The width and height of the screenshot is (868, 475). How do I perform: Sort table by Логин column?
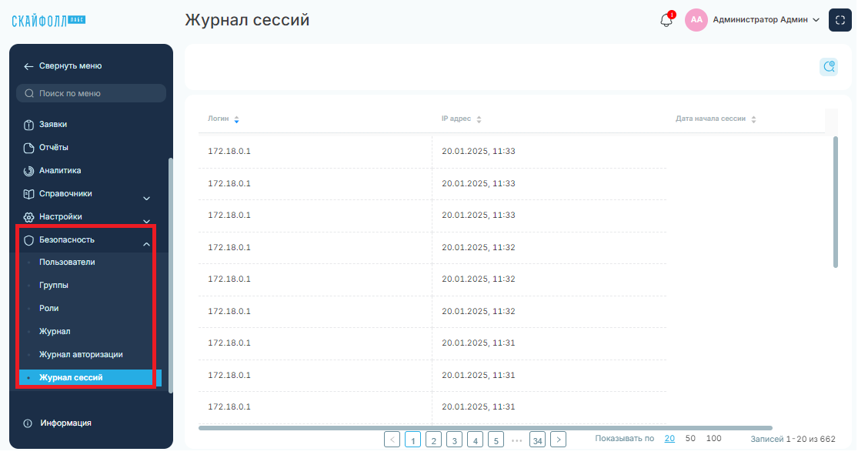236,119
